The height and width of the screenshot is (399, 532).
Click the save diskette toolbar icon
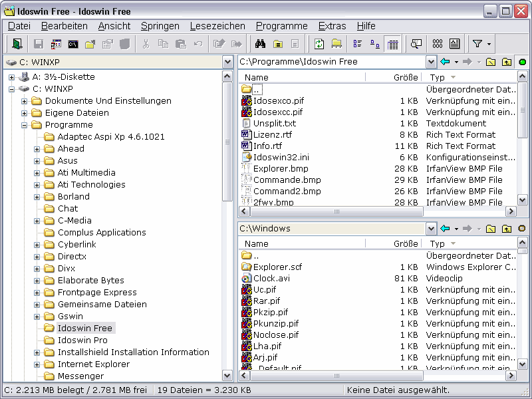pos(39,44)
